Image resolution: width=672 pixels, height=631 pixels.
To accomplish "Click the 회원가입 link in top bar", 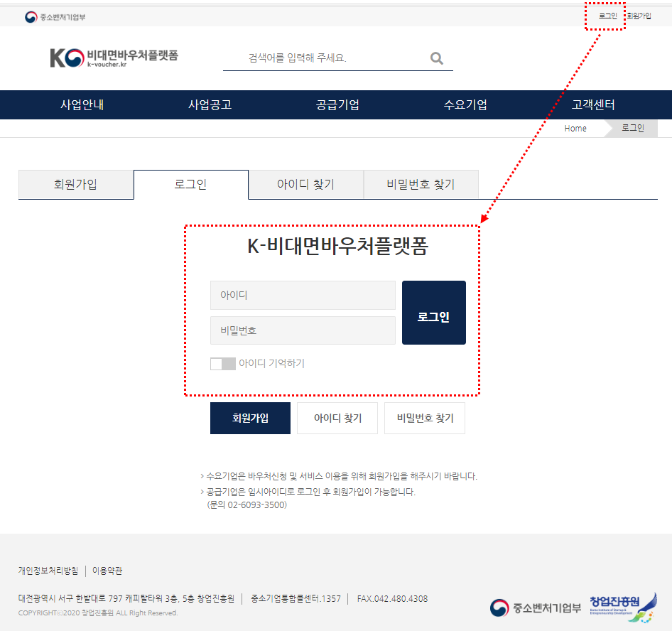I will coord(639,16).
